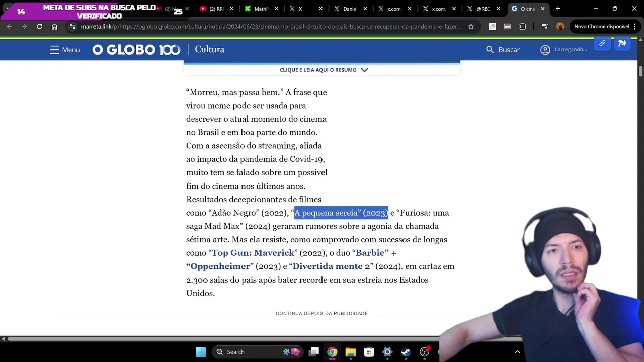The image size is (644, 362).
Task: Open the Buscar magnifier search
Action: click(x=490, y=50)
